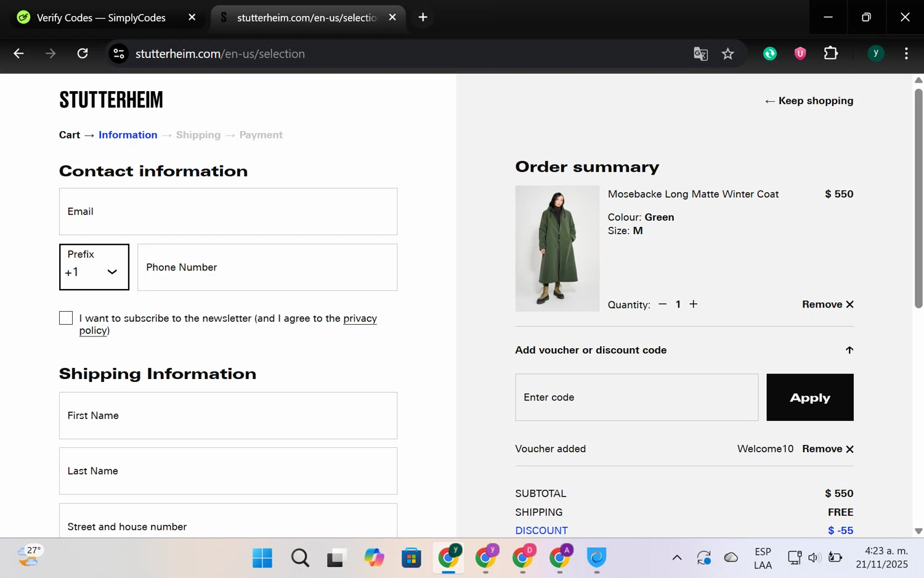Screen dimensions: 924x578
Task: Go back to previous page
Action: click(18, 54)
